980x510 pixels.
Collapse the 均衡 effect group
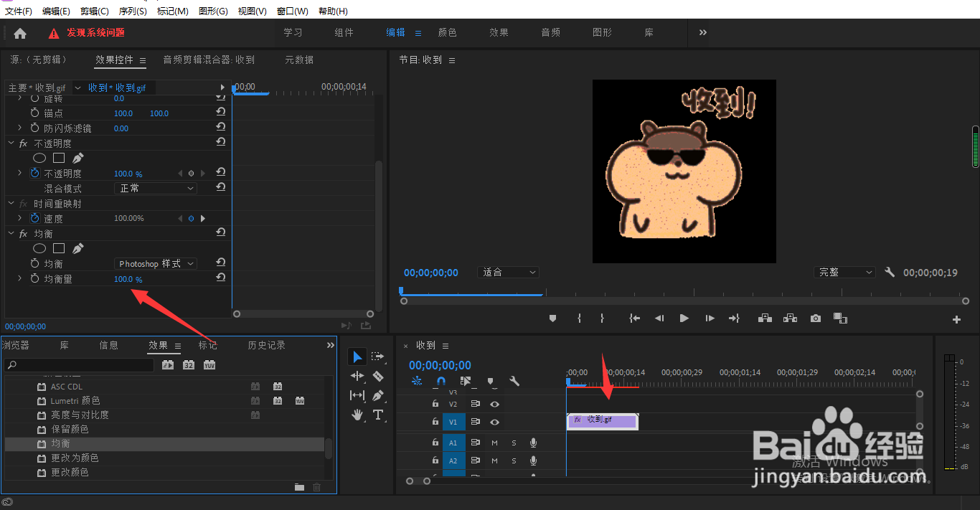tap(11, 233)
